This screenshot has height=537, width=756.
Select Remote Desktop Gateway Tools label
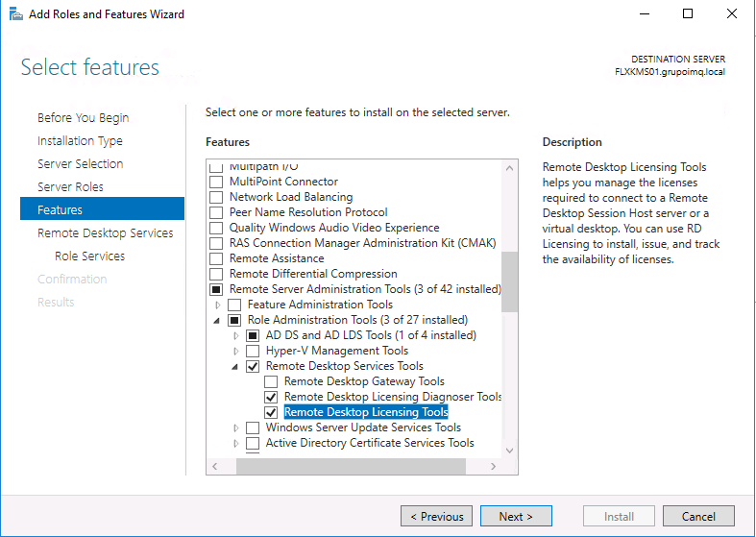364,381
